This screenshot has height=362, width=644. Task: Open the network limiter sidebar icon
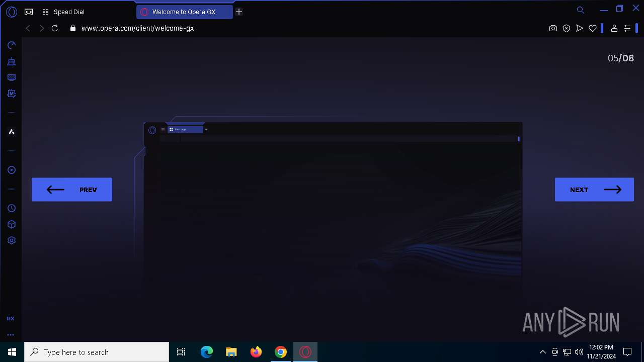click(11, 77)
